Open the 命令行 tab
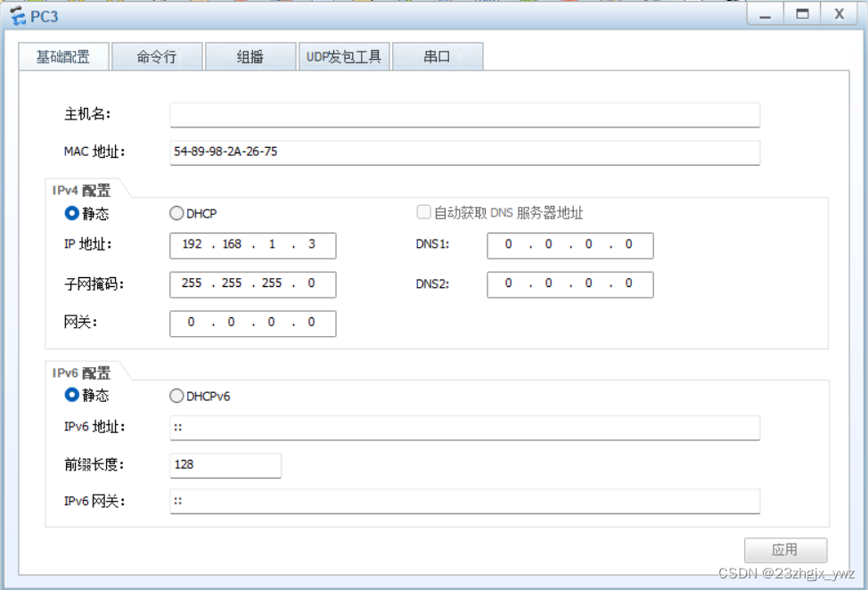The height and width of the screenshot is (590, 868). (x=157, y=56)
